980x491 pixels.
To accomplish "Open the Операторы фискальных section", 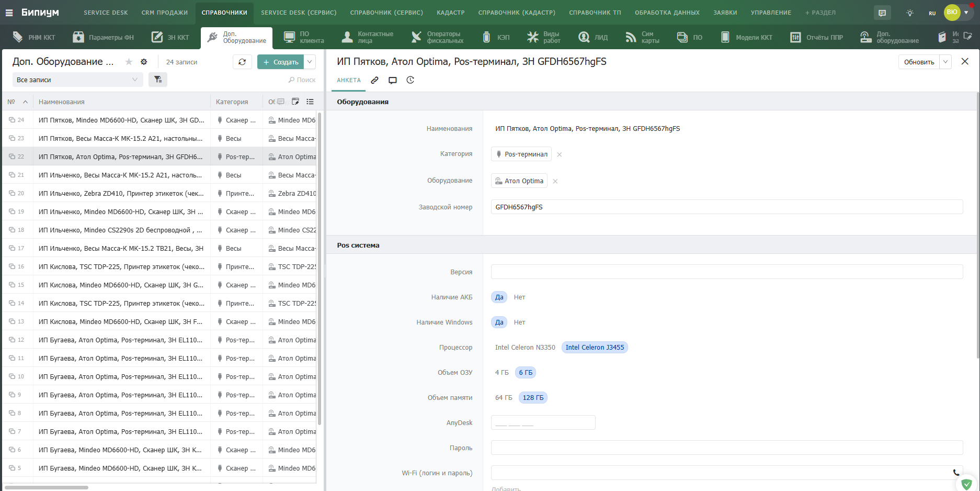I will [x=437, y=37].
